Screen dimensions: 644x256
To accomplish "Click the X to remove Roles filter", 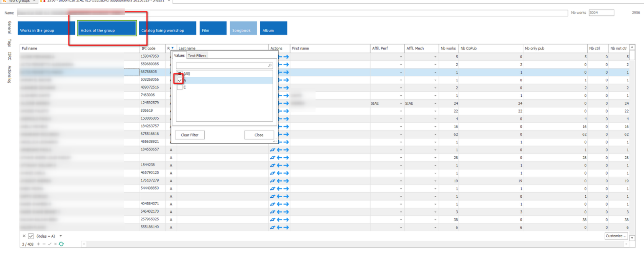I will tap(24, 236).
